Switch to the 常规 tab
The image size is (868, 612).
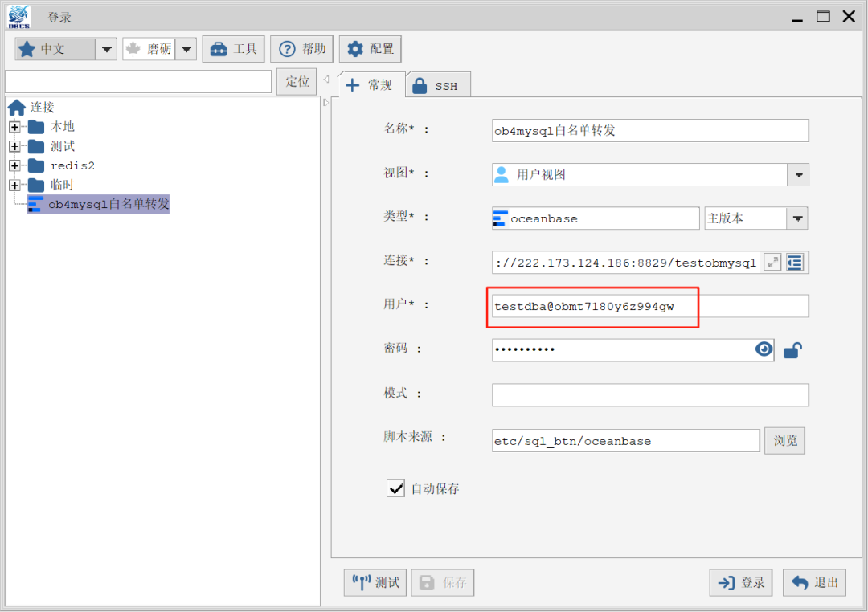[x=371, y=84]
